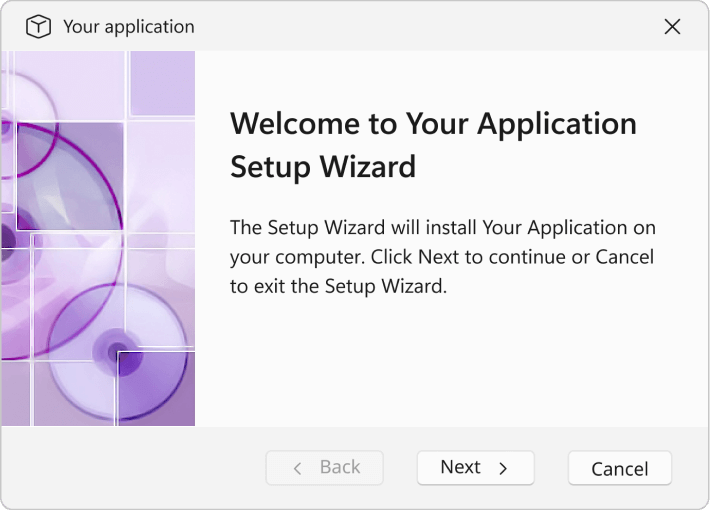Click the right chevron on Next button
710x511 pixels.
coord(503,468)
